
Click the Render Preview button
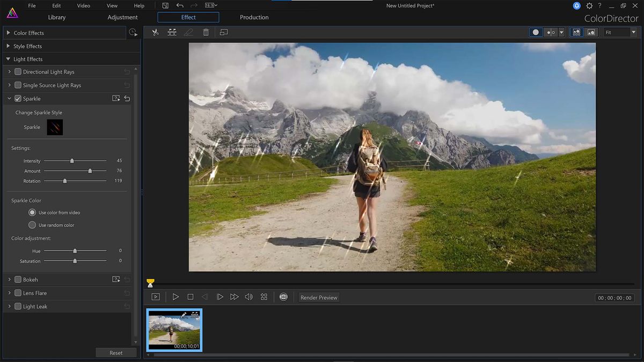(319, 297)
